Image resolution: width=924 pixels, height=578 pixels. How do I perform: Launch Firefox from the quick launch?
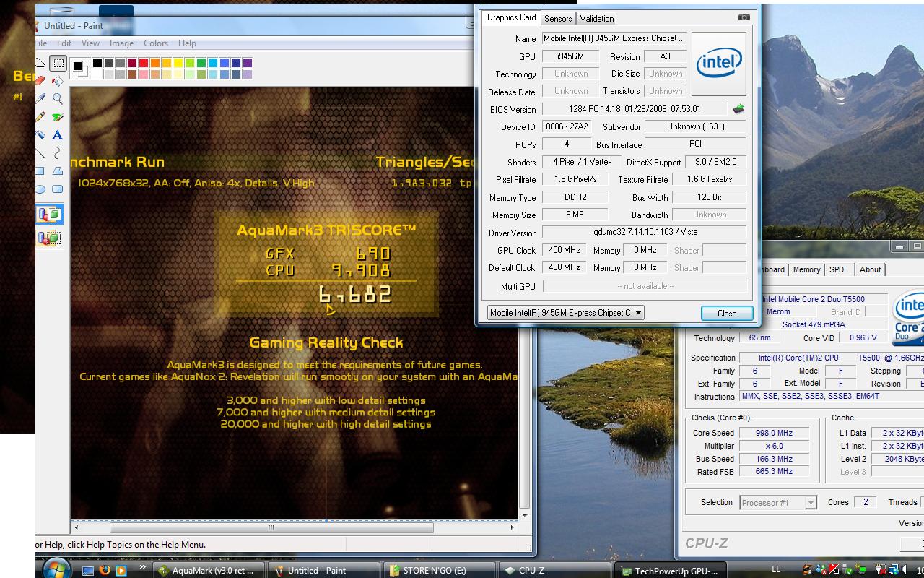(x=105, y=570)
